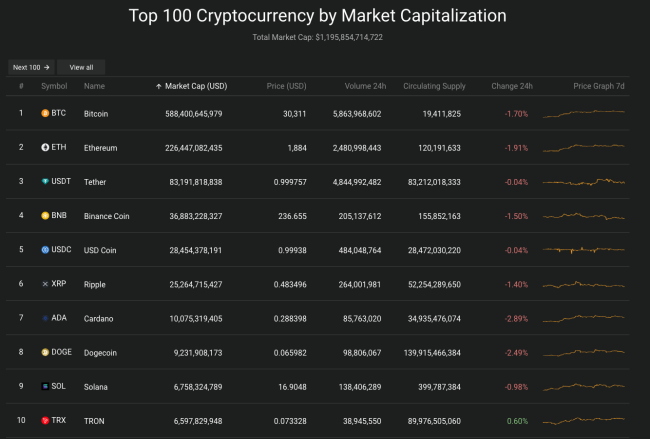Click the TRON TRX icon
This screenshot has width=650, height=439.
(x=45, y=420)
